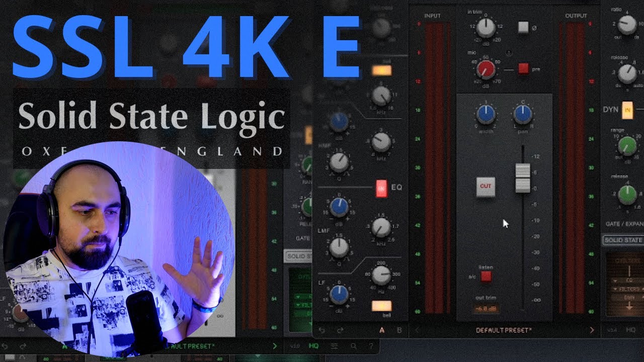Click the HMF blue gain knob
The height and width of the screenshot is (362, 644).
click(x=340, y=123)
